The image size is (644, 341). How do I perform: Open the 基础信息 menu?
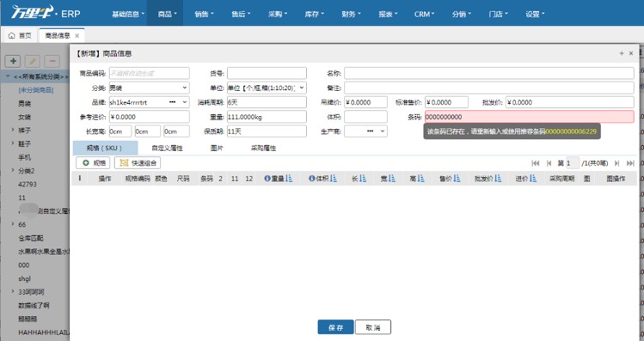click(128, 14)
